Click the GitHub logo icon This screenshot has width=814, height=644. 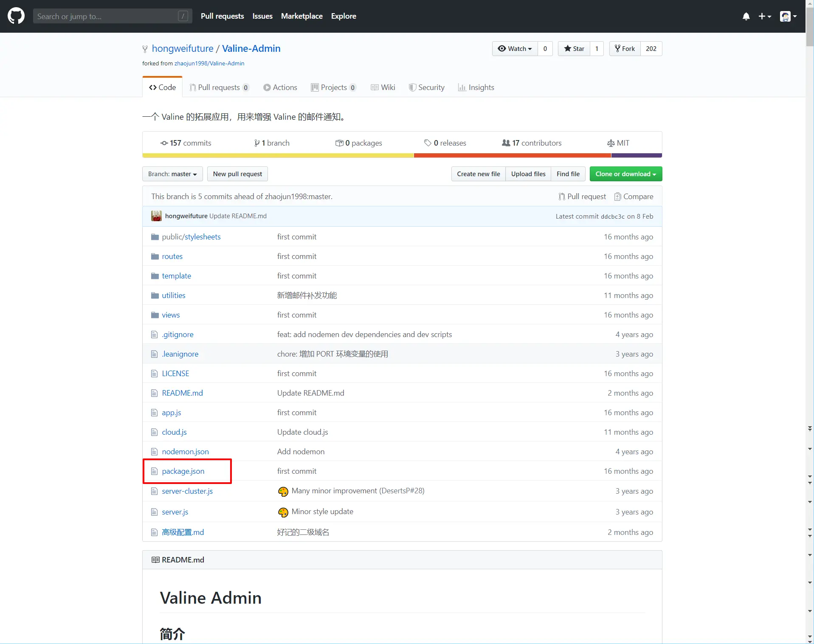pyautogui.click(x=16, y=16)
